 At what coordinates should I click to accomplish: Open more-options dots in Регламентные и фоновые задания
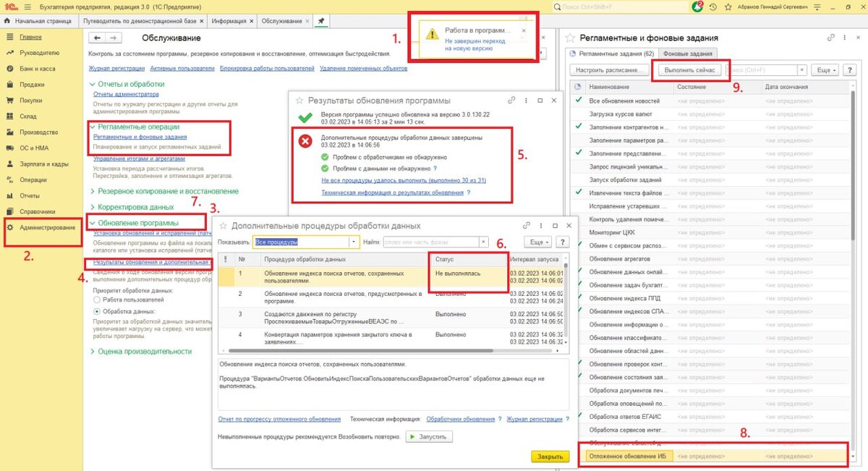843,37
